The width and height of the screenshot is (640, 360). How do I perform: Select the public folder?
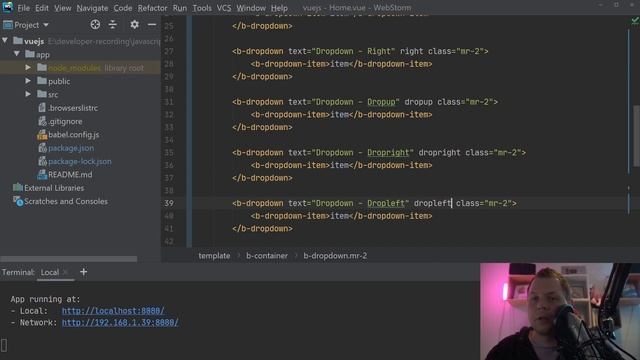coord(59,81)
